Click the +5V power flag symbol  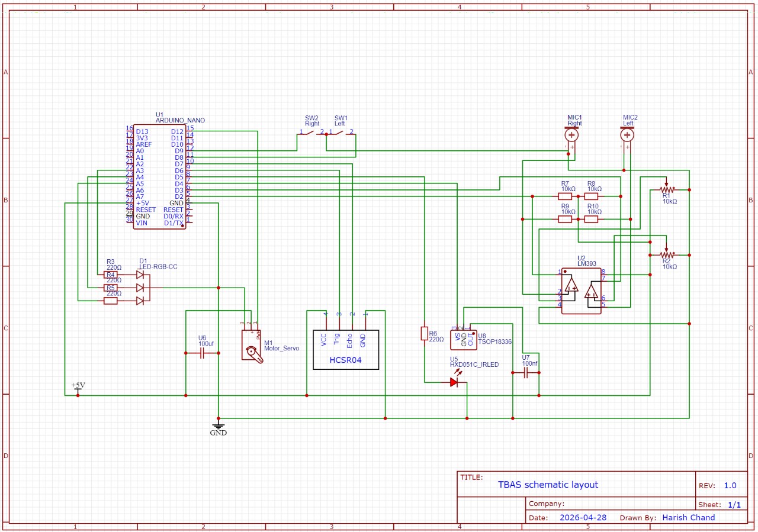pos(78,388)
